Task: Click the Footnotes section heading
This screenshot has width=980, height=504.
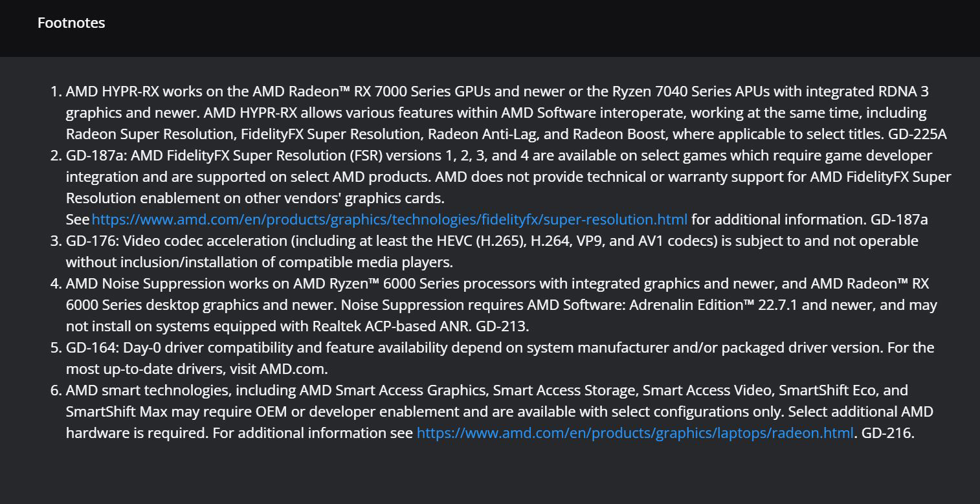Action: pos(71,23)
